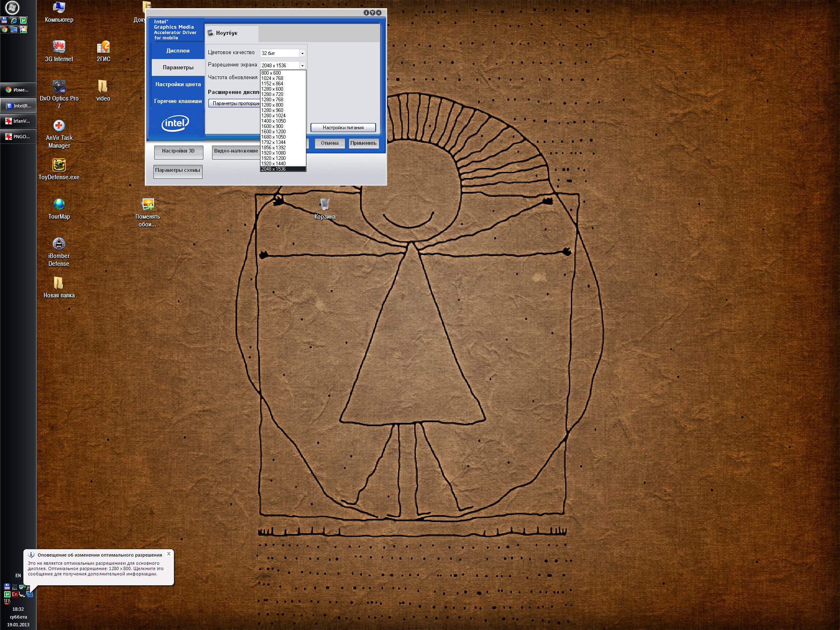Viewport: 840px width, 630px height.
Task: Select 800 x 600 resolution
Action: point(283,73)
